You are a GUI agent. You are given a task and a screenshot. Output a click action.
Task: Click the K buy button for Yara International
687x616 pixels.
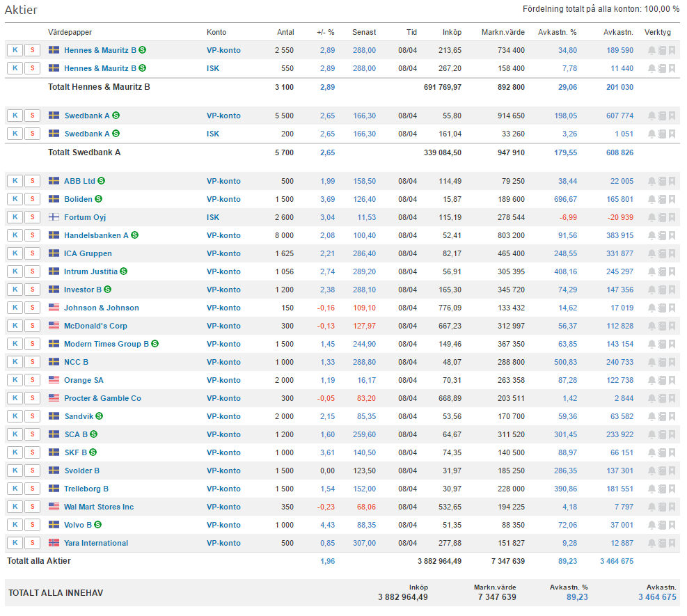tap(15, 543)
